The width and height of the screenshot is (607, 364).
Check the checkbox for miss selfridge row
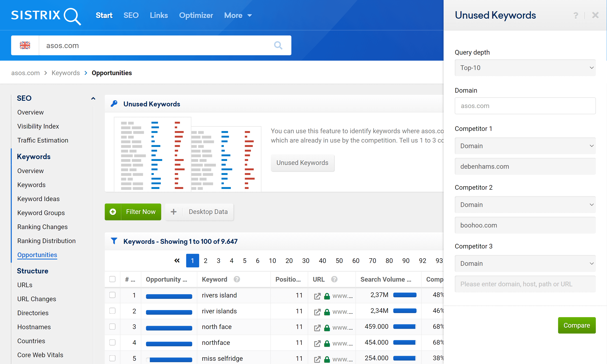(x=112, y=358)
